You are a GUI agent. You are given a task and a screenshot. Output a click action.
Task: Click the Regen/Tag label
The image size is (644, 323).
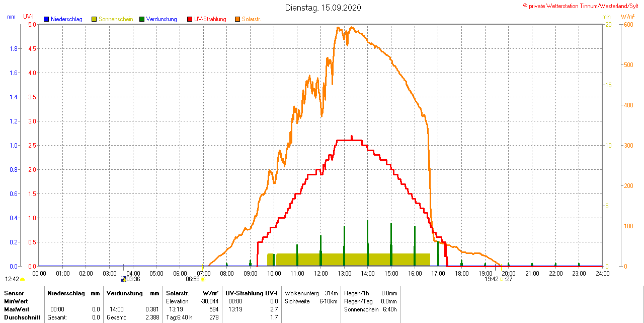(x=358, y=301)
